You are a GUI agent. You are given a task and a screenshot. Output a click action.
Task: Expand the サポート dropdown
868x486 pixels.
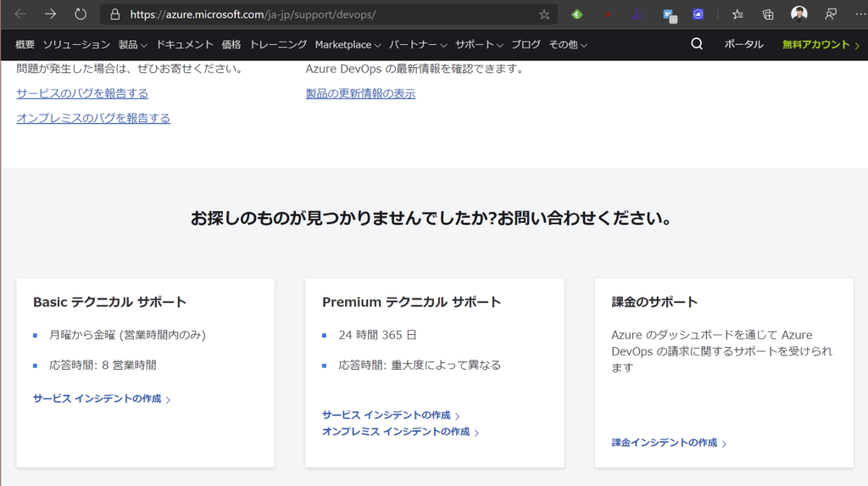(480, 44)
